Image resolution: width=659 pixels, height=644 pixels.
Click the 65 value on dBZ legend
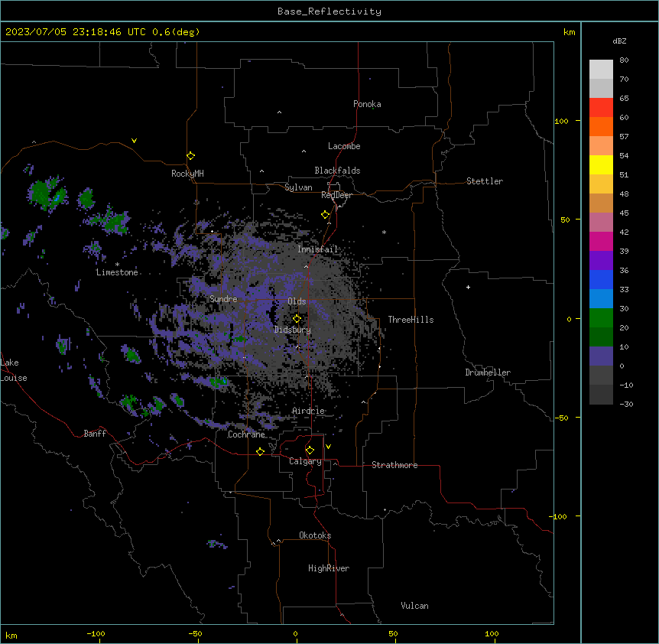(624, 99)
